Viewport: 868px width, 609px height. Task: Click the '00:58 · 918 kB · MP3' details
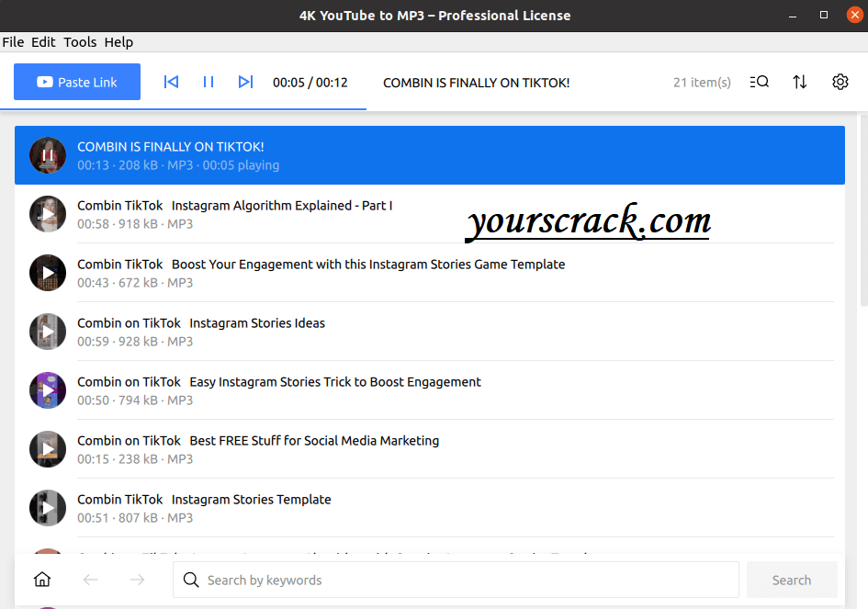pyautogui.click(x=135, y=224)
